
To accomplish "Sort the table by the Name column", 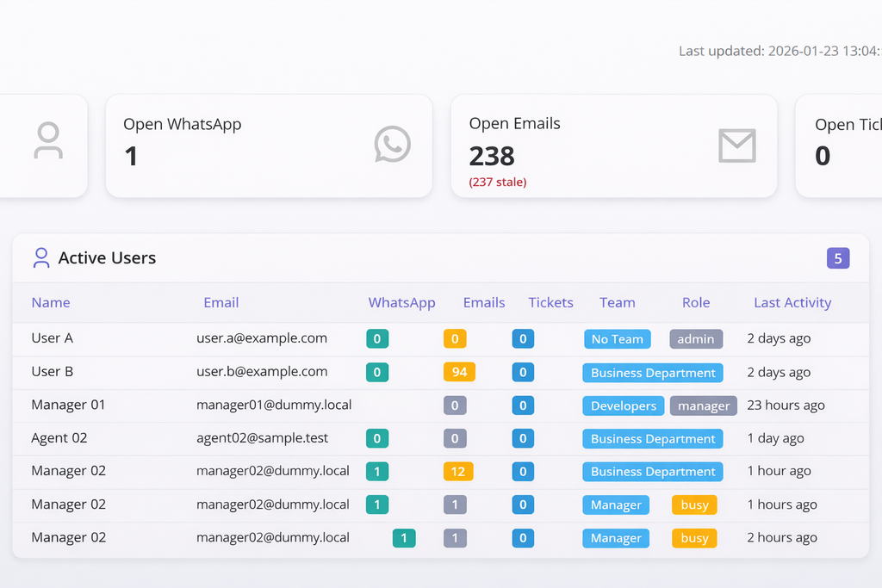I will [x=50, y=302].
